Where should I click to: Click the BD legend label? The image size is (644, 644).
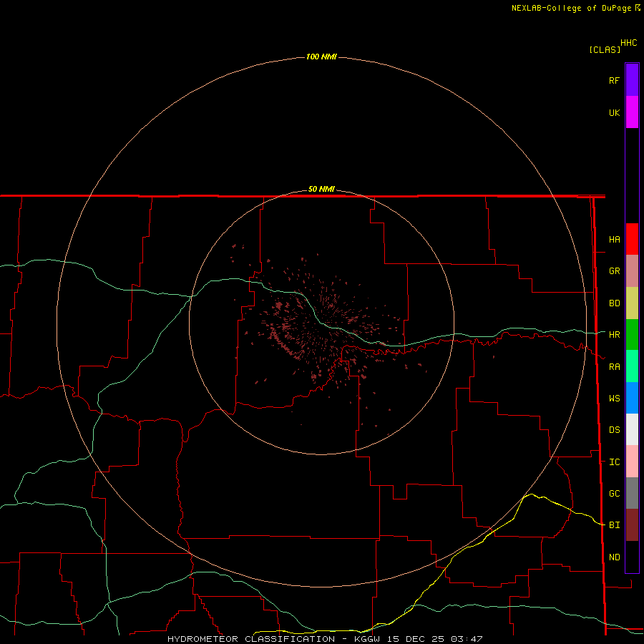pyautogui.click(x=614, y=303)
